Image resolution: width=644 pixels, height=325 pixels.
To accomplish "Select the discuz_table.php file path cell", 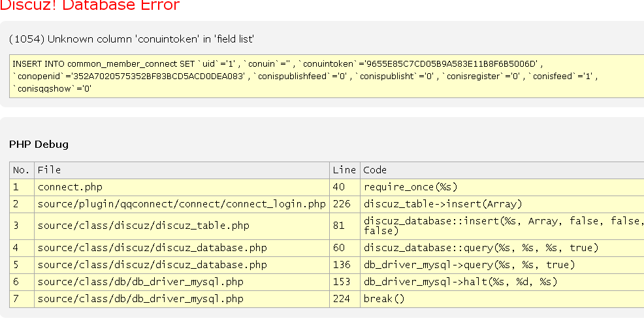I will (x=143, y=226).
